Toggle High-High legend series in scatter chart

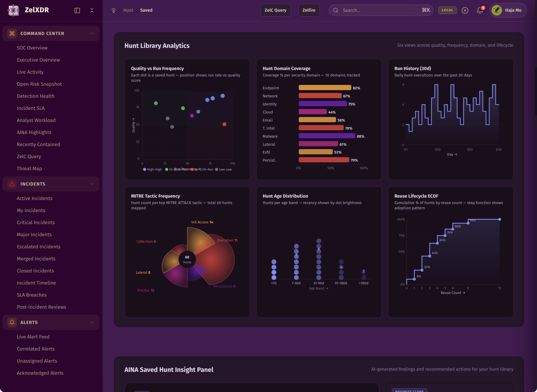coord(152,169)
